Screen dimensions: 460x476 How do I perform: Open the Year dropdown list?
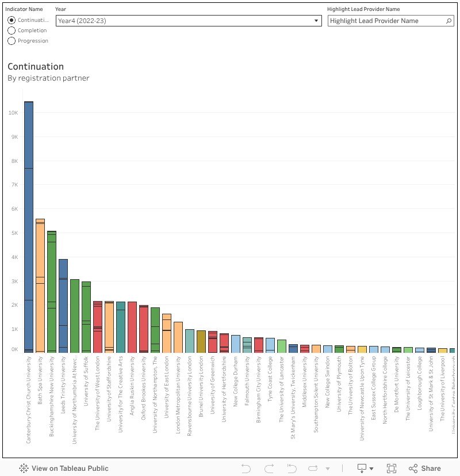(x=189, y=21)
